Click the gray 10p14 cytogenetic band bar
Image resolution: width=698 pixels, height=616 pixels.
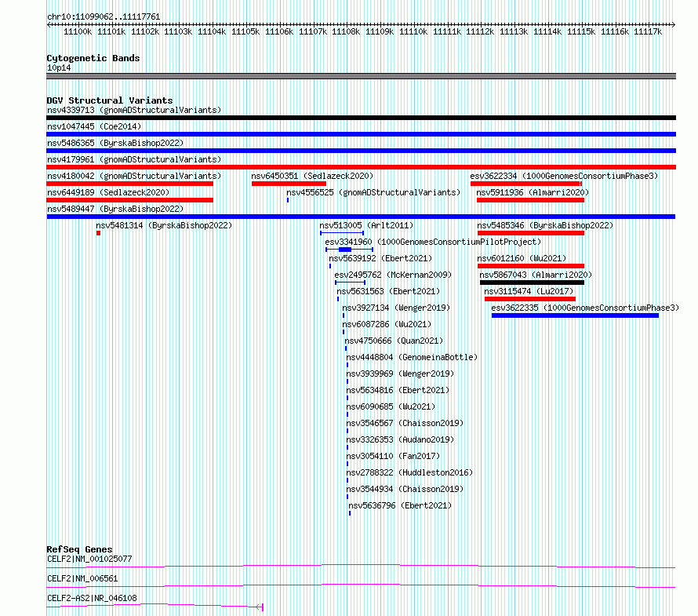(x=361, y=76)
